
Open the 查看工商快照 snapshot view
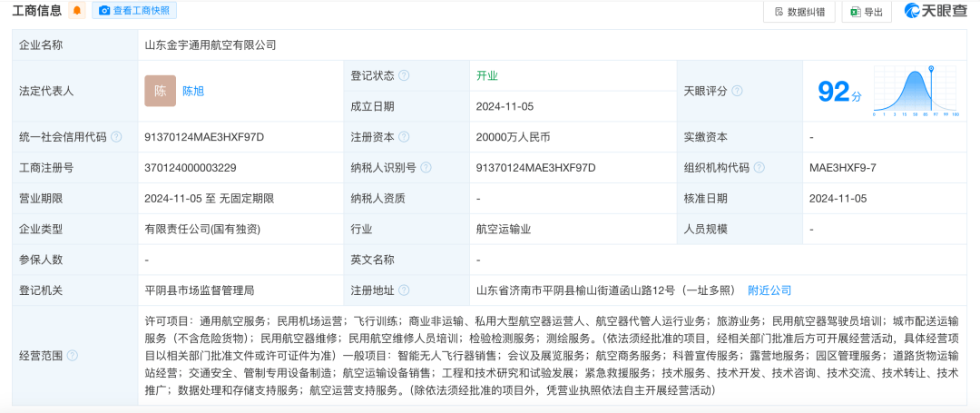134,11
